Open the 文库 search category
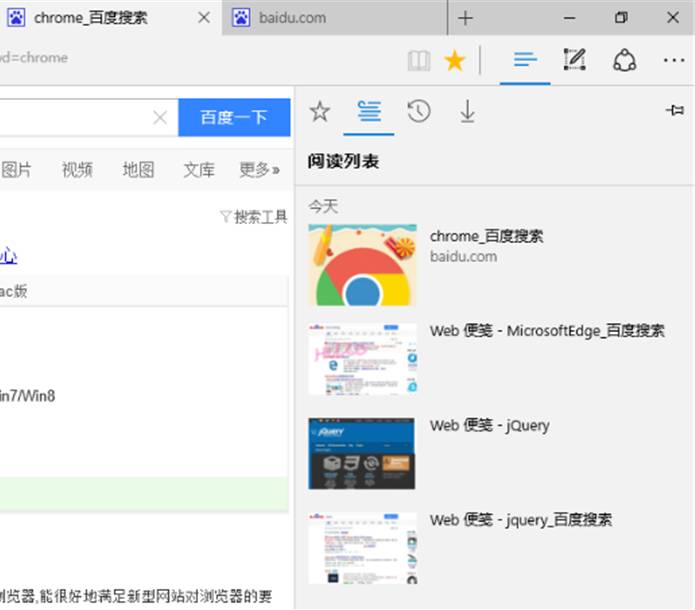This screenshot has width=695, height=610. coord(199,170)
